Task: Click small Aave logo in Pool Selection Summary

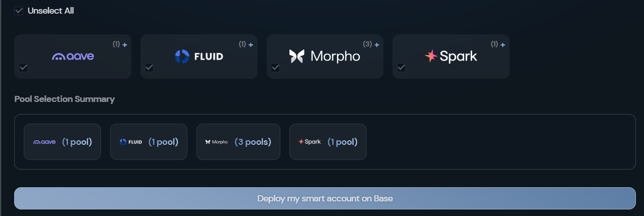Action: pos(44,142)
